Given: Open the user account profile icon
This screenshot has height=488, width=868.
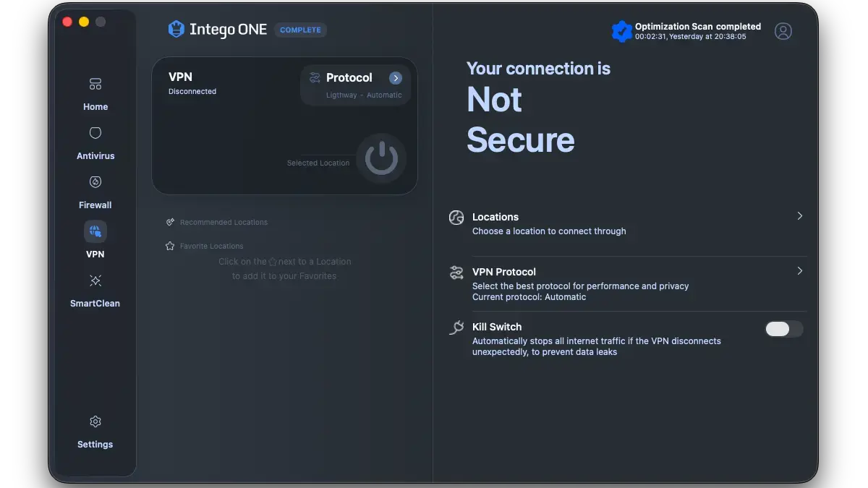Looking at the screenshot, I should click(x=783, y=31).
